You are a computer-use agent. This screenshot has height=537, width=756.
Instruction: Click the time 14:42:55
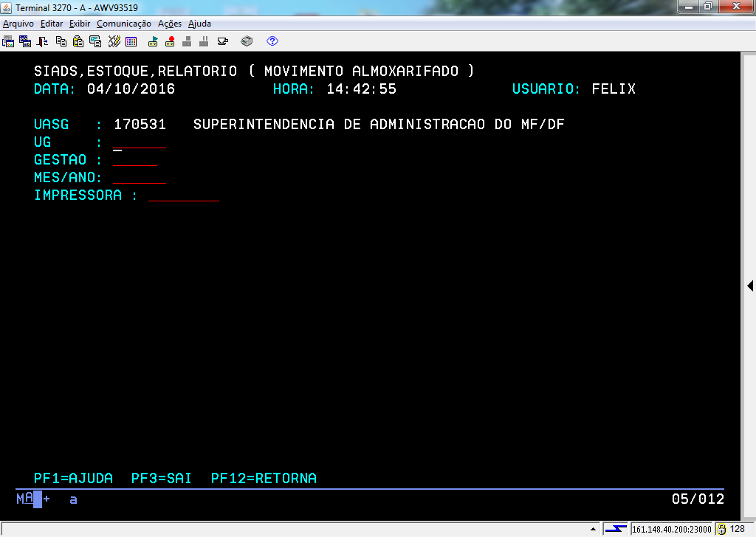(362, 89)
